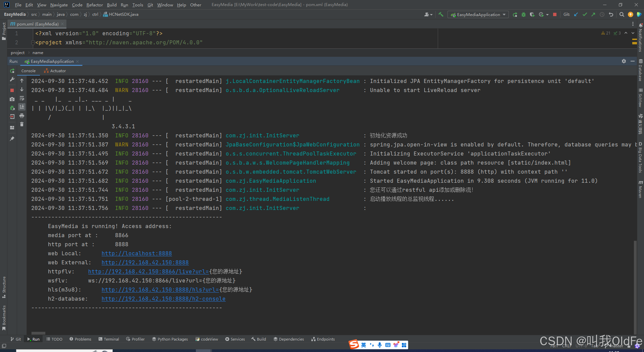Open the hls m3u8 URL link
Image resolution: width=644 pixels, height=352 pixels.
pyautogui.click(x=160, y=290)
